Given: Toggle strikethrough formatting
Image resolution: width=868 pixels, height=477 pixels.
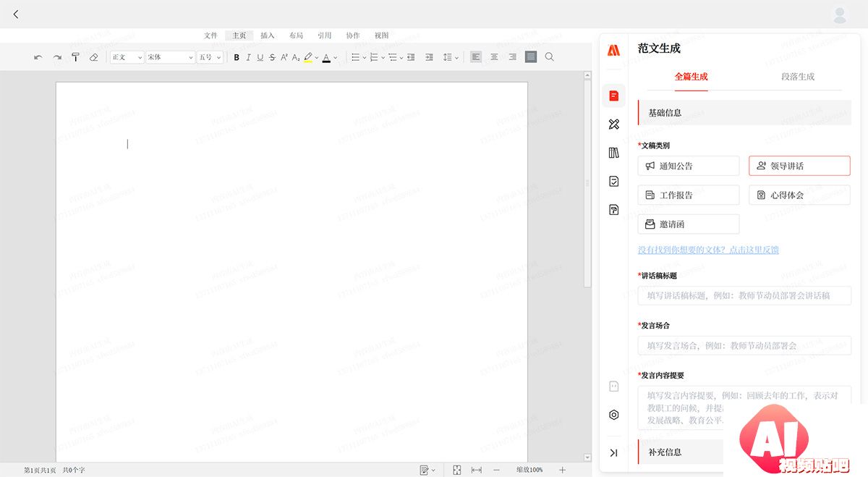Looking at the screenshot, I should [272, 57].
